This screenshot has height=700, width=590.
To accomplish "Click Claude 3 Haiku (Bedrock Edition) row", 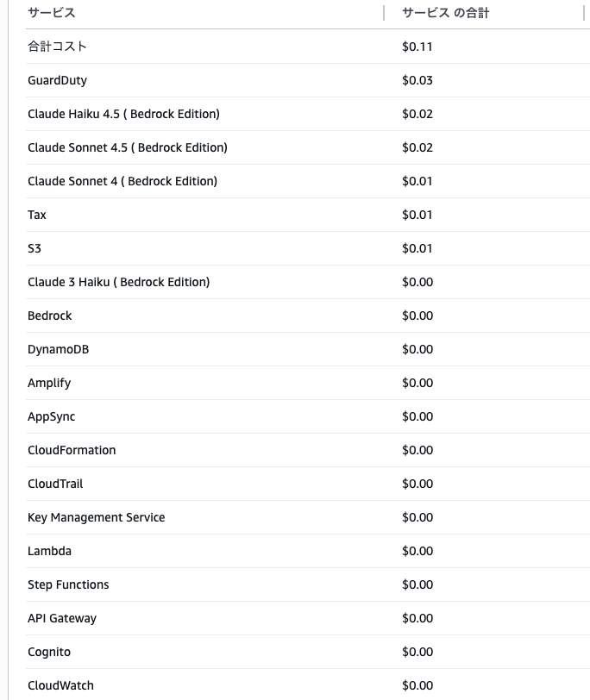I will click(x=118, y=282).
